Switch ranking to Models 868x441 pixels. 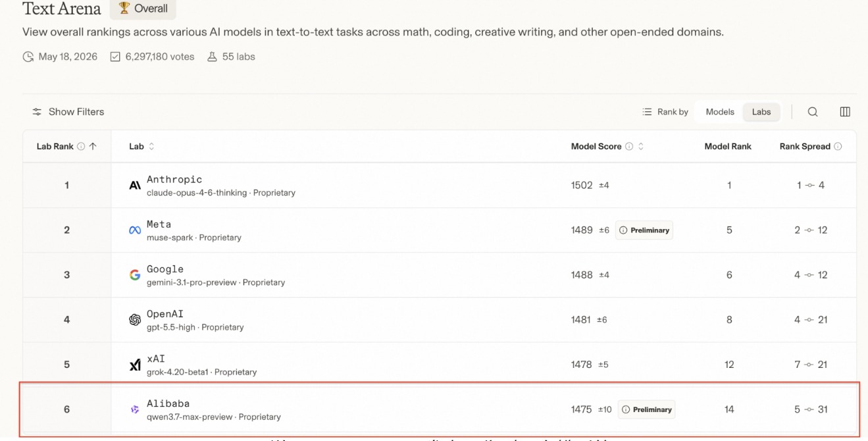pos(720,112)
